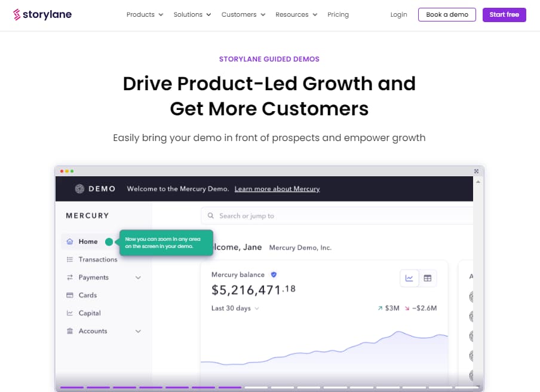Click the search magnifier icon

[x=210, y=216]
